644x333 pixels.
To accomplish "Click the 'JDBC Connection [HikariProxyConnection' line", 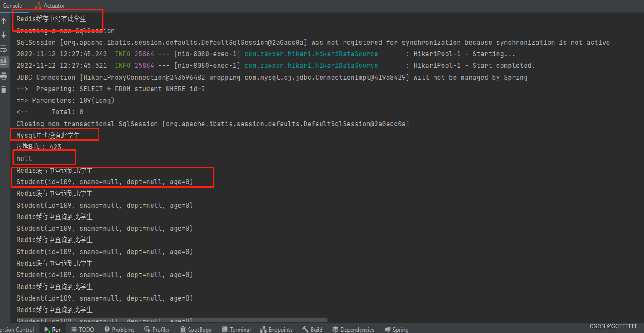I will pyautogui.click(x=272, y=78).
